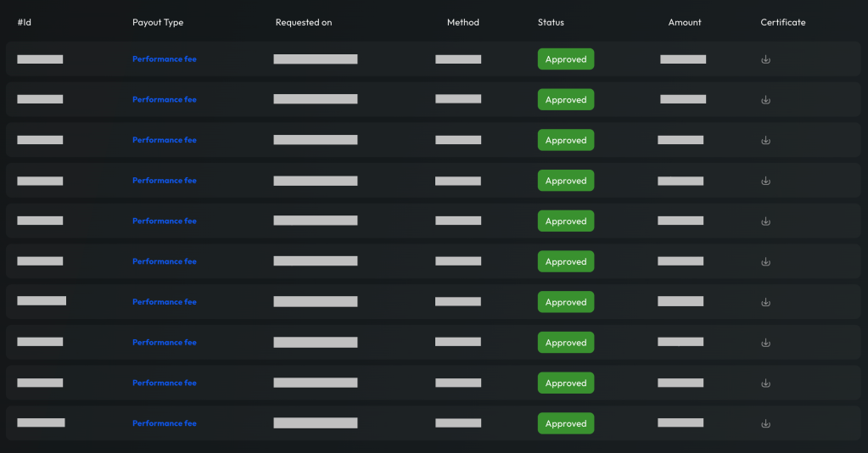868x453 pixels.
Task: Click the Requested on column header
Action: click(303, 23)
